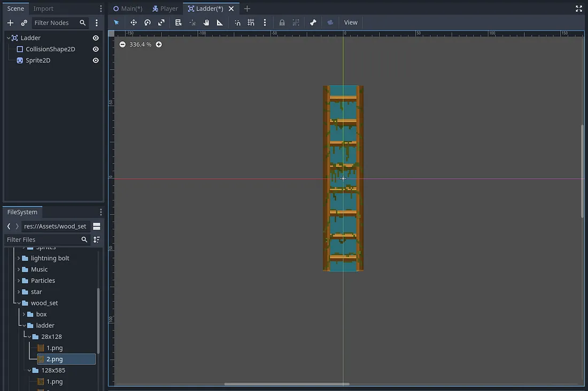
Task: Open the Main(*) scene tab
Action: click(128, 8)
